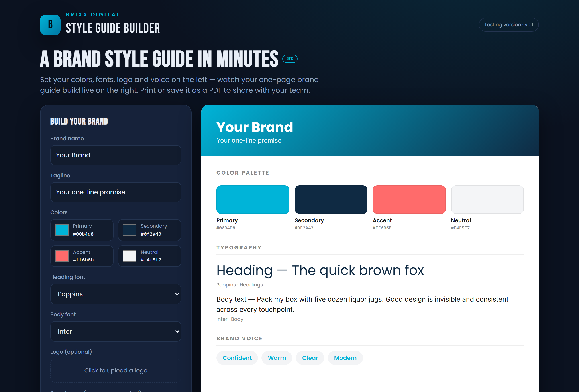Viewport: 579px width, 392px height.
Task: Click the Your Brand preview title
Action: click(255, 127)
